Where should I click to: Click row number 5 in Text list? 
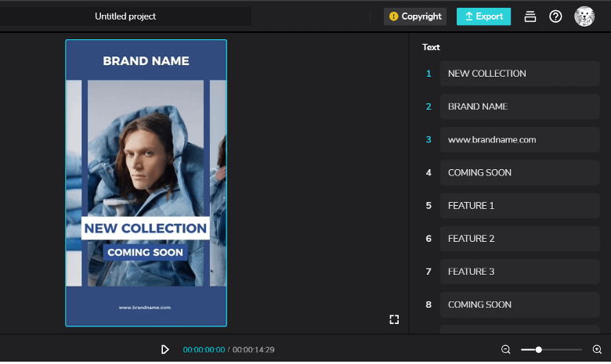[x=428, y=206]
